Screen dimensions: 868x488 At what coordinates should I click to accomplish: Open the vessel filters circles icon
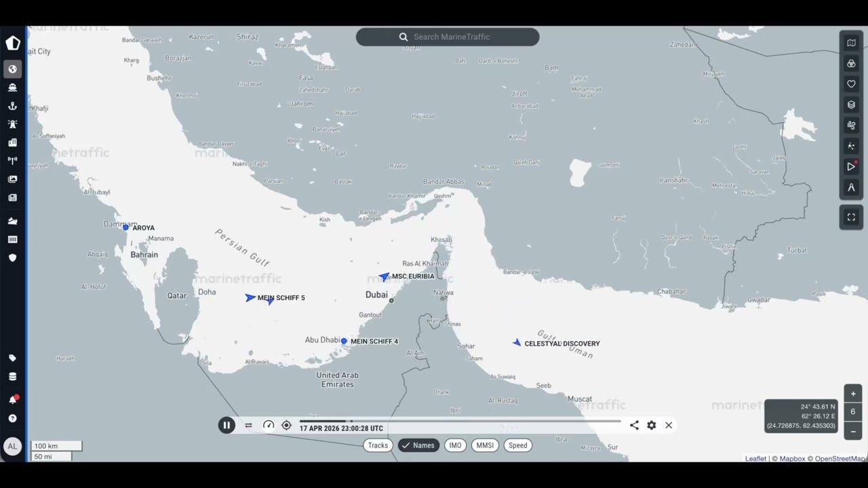click(x=851, y=64)
